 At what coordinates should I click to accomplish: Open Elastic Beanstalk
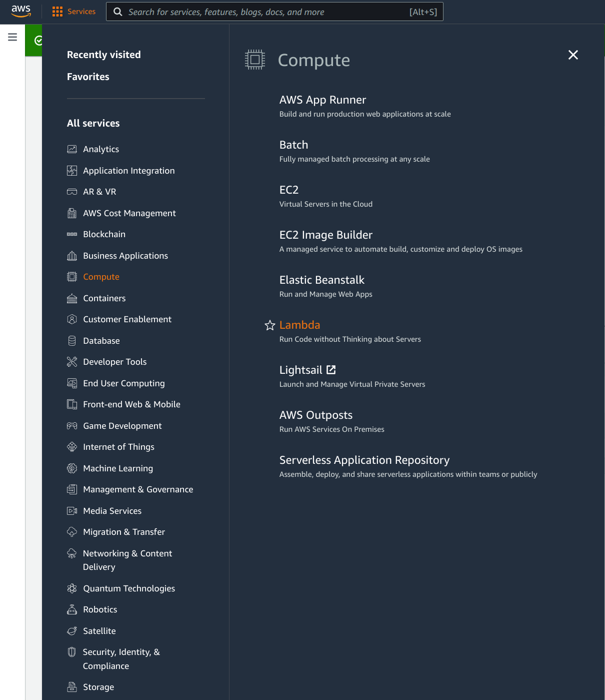[x=321, y=280]
